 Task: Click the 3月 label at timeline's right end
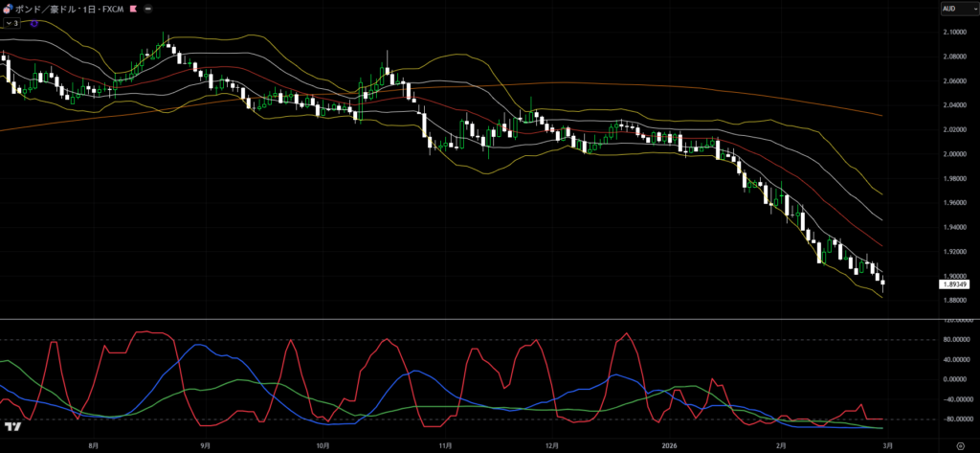click(887, 445)
